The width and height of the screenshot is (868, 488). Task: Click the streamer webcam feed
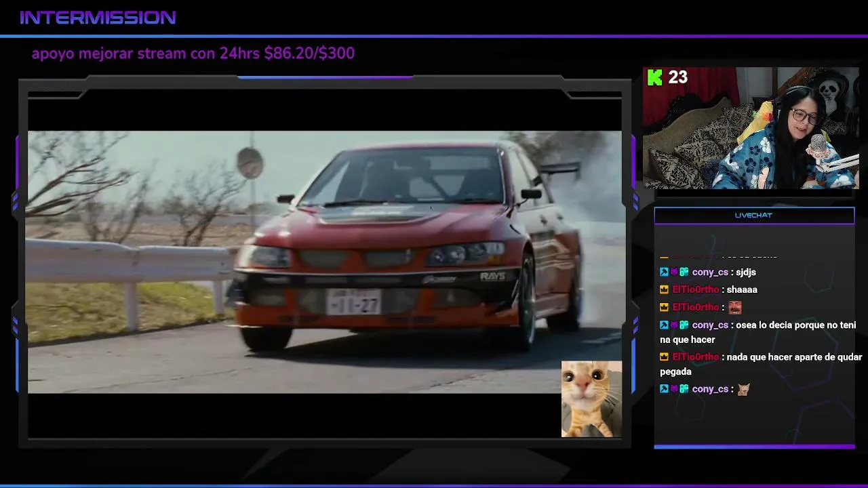pyautogui.click(x=751, y=127)
